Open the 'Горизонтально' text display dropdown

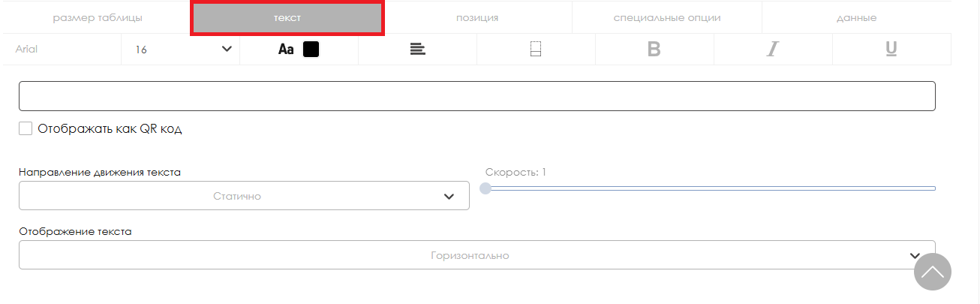point(476,255)
